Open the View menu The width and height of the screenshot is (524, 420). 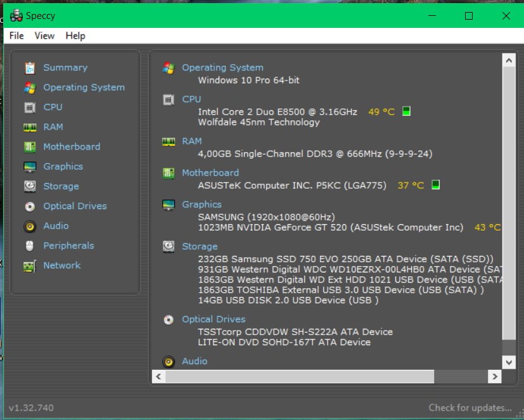point(44,35)
